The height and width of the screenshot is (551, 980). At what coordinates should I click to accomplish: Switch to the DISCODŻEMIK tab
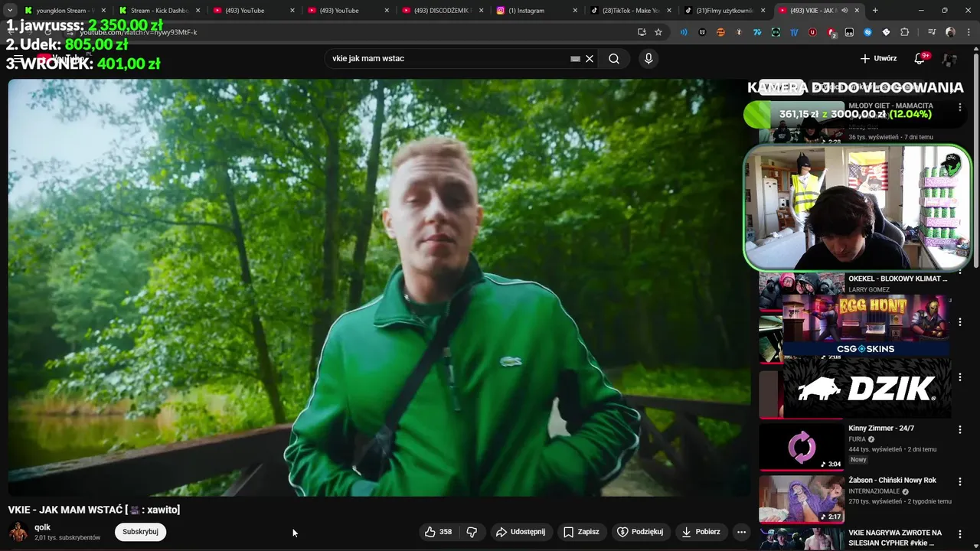(x=443, y=11)
